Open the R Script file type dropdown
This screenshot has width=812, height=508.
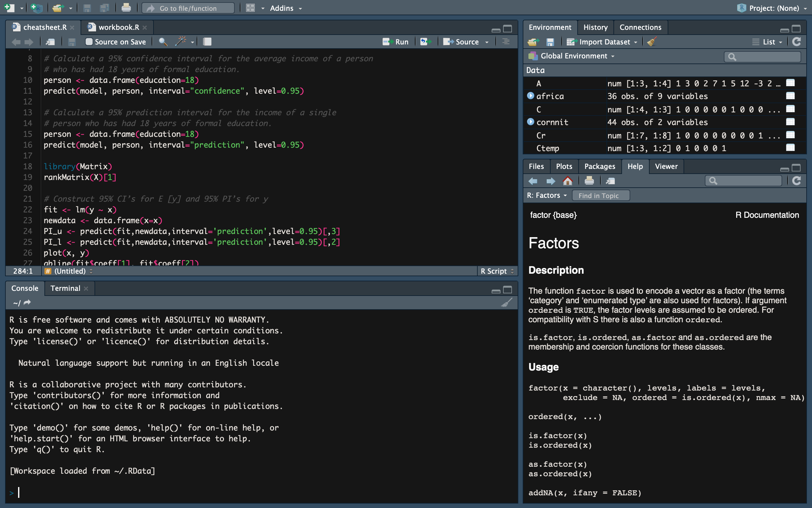[x=497, y=271]
